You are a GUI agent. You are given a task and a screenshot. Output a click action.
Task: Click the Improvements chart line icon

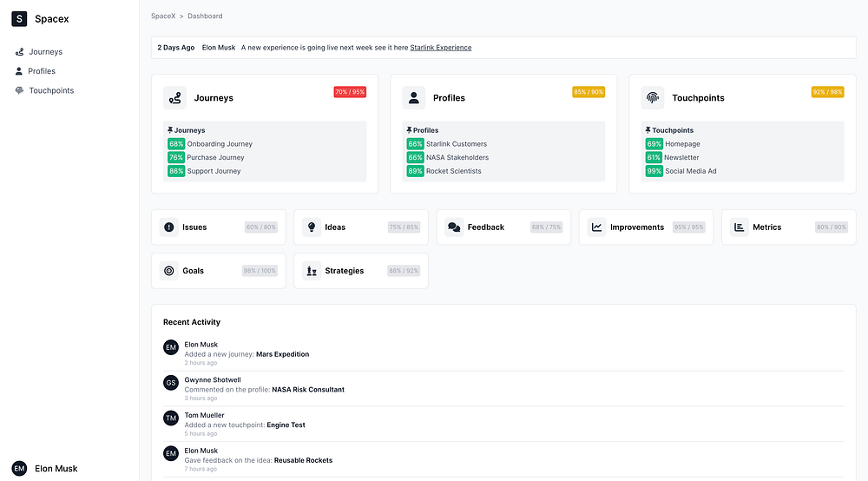point(597,227)
